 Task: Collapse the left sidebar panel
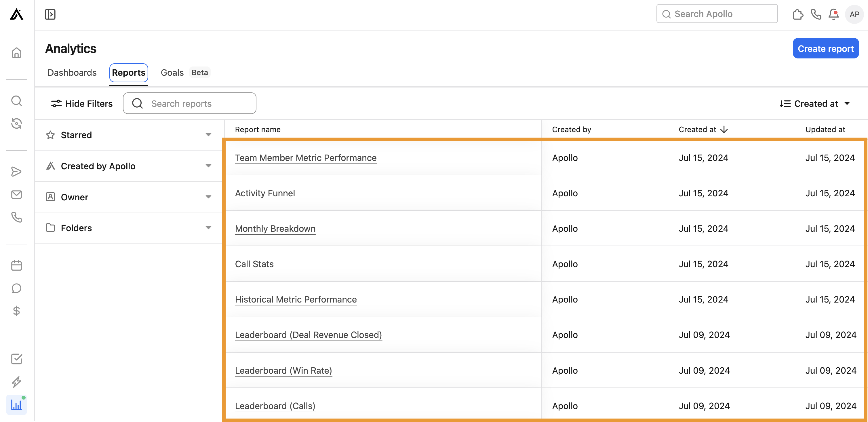click(50, 14)
